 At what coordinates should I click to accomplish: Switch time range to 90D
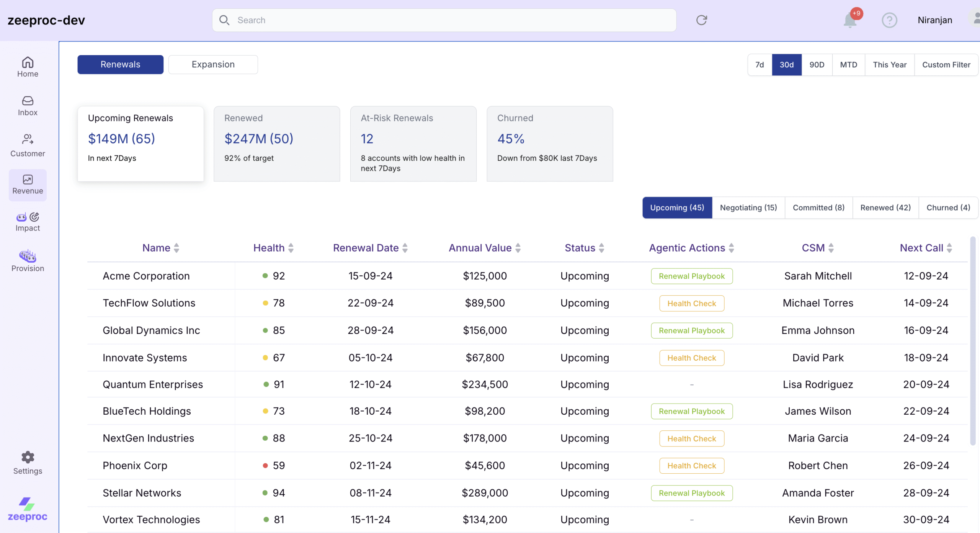817,65
